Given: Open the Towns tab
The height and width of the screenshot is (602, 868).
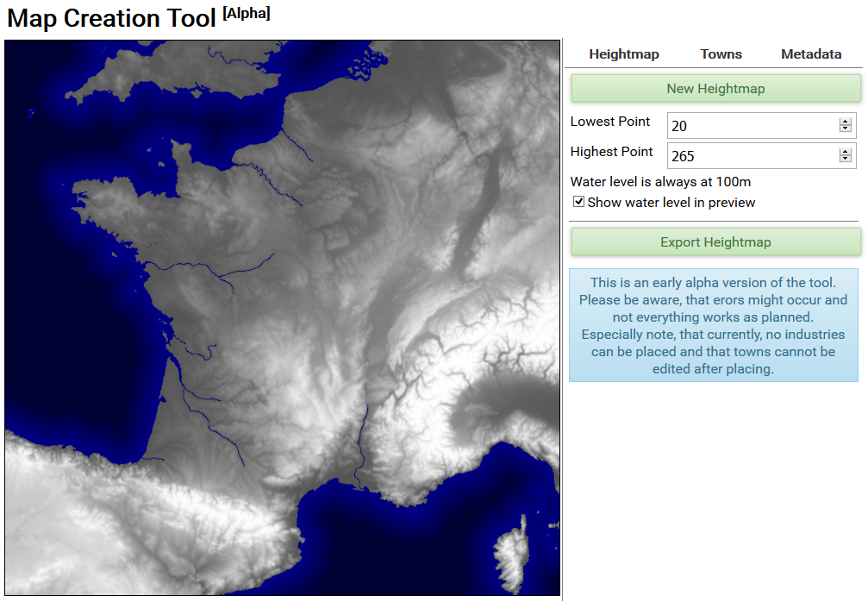Looking at the screenshot, I should pos(721,54).
